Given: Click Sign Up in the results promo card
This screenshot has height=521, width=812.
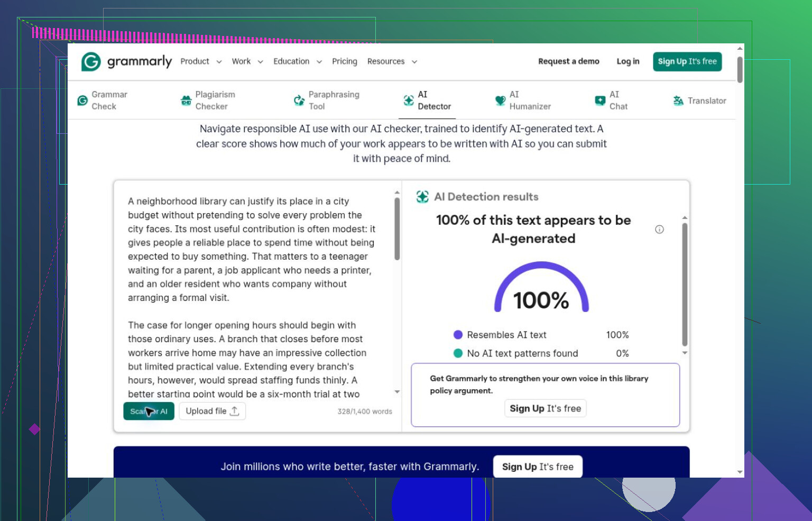Looking at the screenshot, I should click(x=545, y=408).
